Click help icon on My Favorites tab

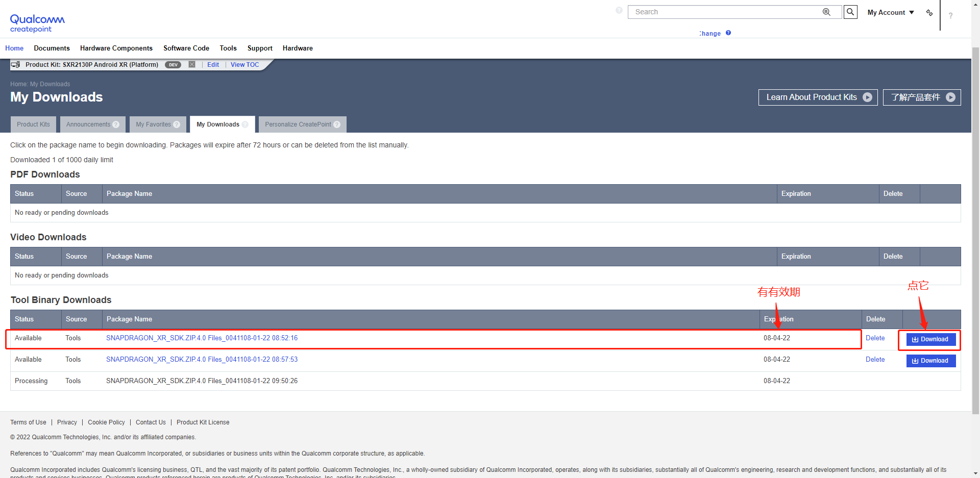click(x=177, y=124)
